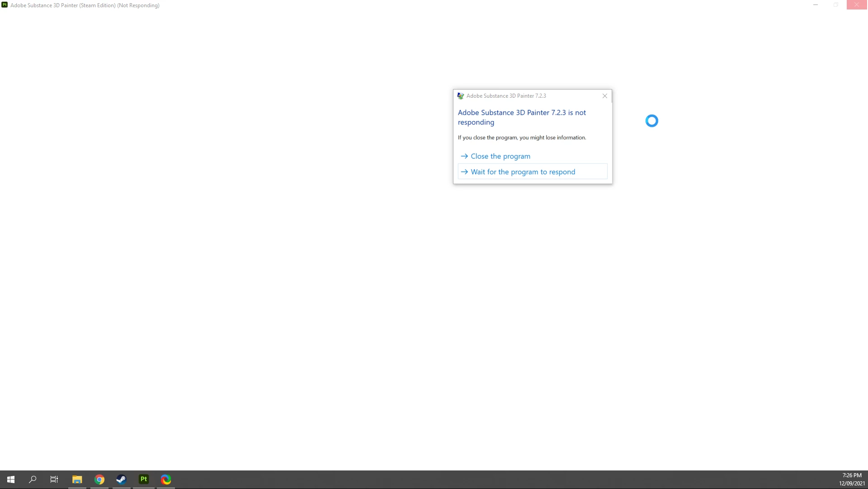
Task: Click the ShareX taskbar icon
Action: [x=166, y=480]
